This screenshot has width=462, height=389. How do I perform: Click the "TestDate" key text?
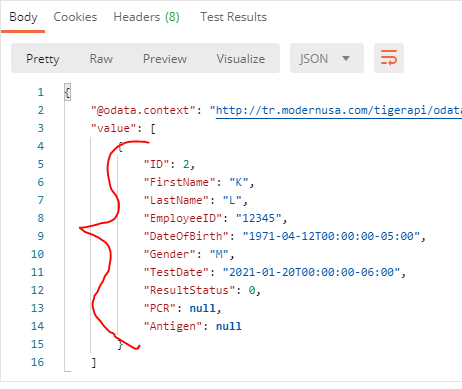[176, 272]
